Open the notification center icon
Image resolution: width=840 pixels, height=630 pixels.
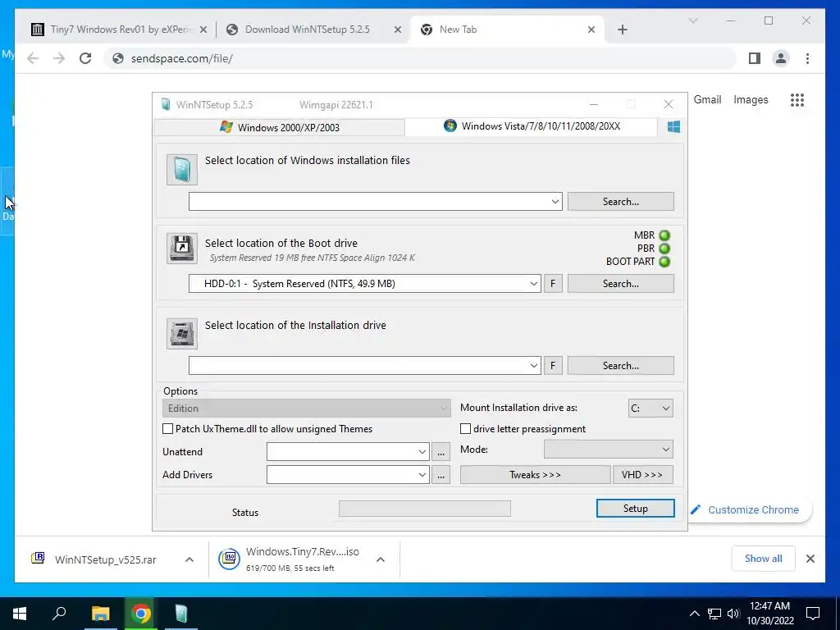[813, 614]
